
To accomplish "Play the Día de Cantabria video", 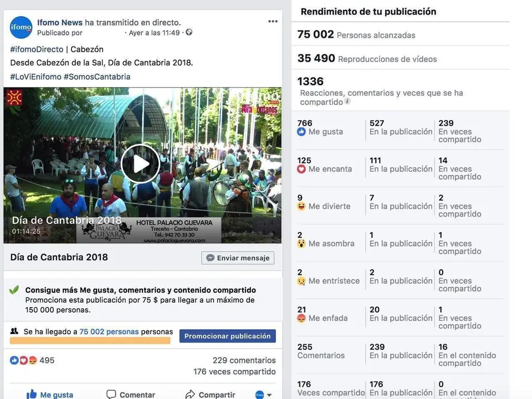I will tap(140, 164).
